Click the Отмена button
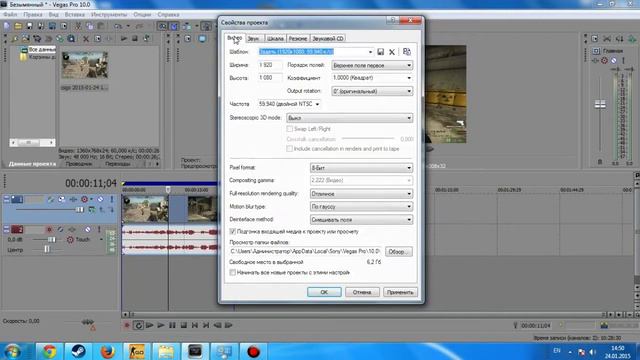Screen dimensions: 640x360 362,292
